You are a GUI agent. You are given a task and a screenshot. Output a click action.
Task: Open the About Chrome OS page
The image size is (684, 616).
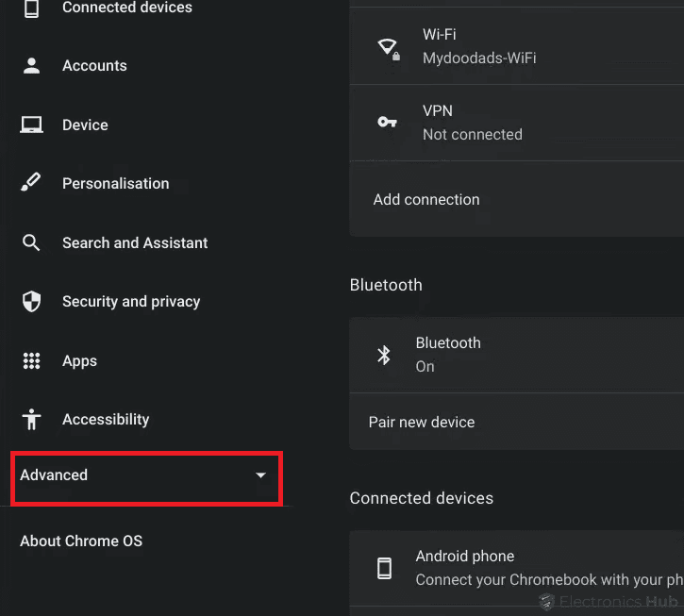pyautogui.click(x=81, y=541)
